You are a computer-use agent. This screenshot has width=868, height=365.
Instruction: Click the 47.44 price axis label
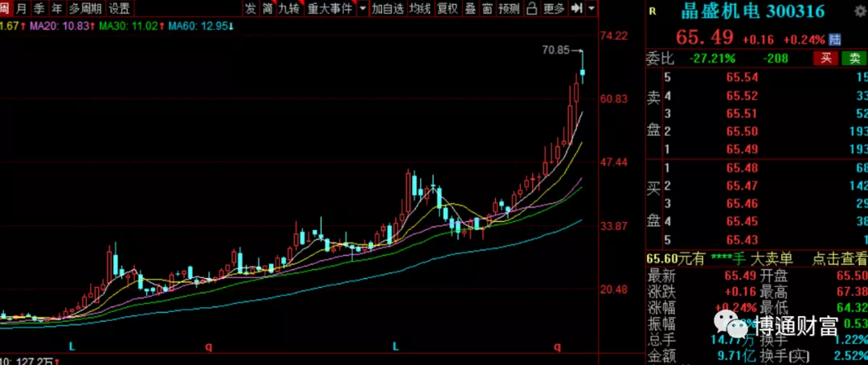point(614,163)
